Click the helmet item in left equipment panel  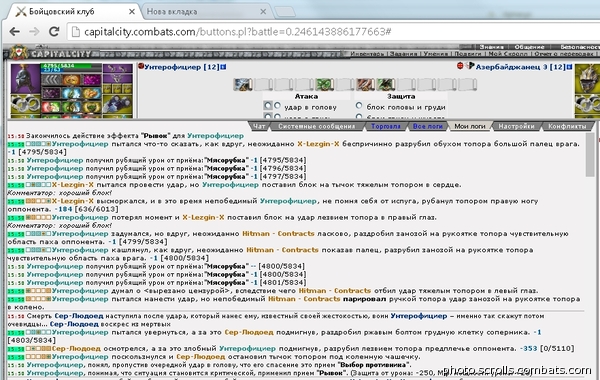(x=25, y=78)
